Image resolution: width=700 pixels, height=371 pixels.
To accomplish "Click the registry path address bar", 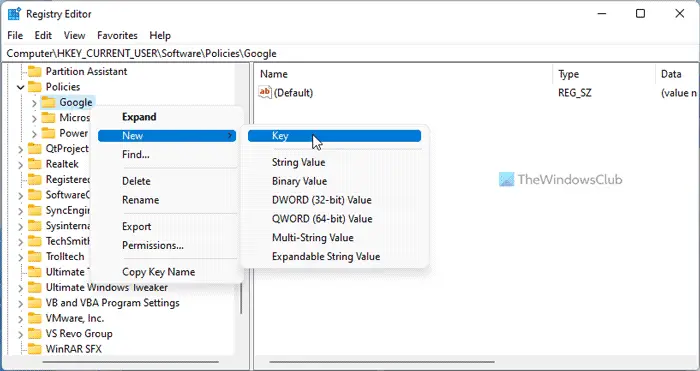I will click(x=350, y=54).
